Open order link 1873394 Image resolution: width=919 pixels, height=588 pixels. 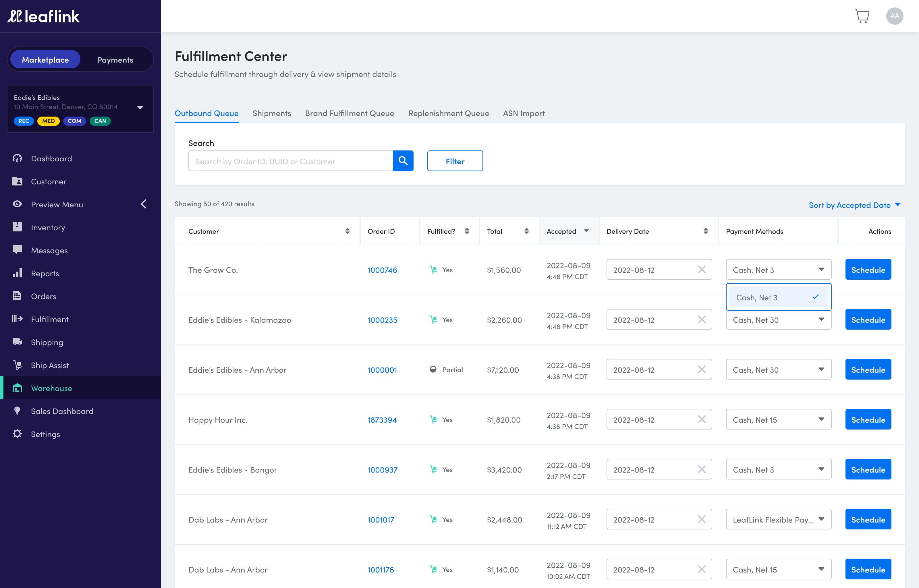coord(382,420)
